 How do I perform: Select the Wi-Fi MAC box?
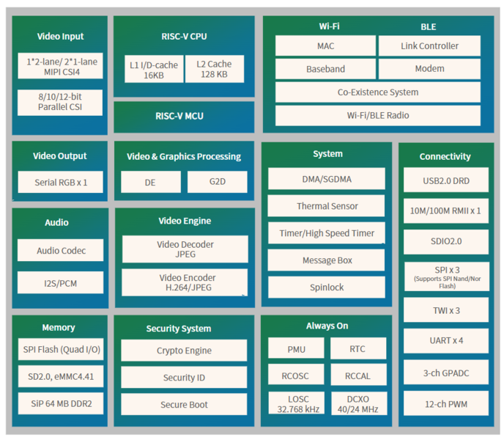(x=325, y=46)
